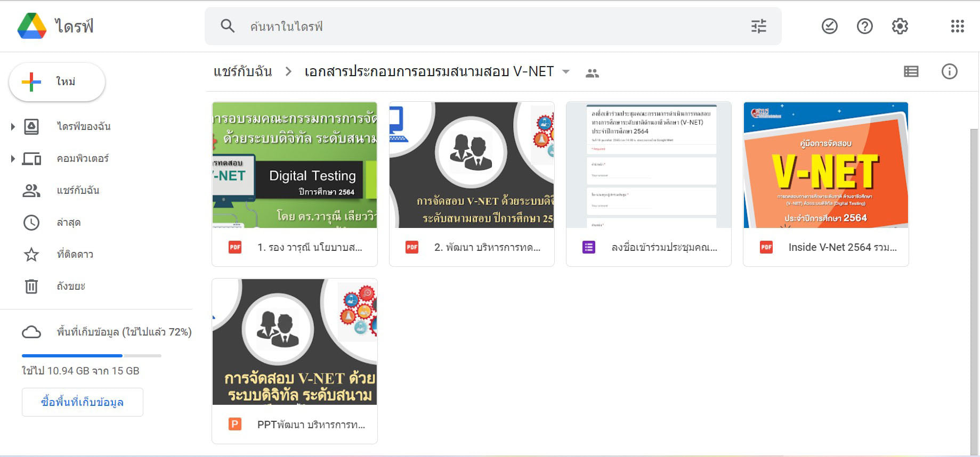Click the Google Forms icon of ลงชื่อเข้าร่วมประชุม file
Screen dimensions: 980x457
coord(589,247)
